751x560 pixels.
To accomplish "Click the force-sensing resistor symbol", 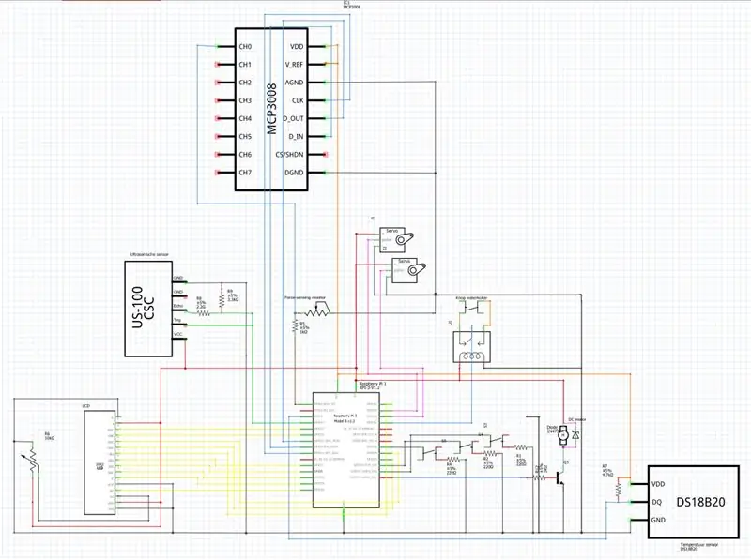I will click(x=317, y=310).
